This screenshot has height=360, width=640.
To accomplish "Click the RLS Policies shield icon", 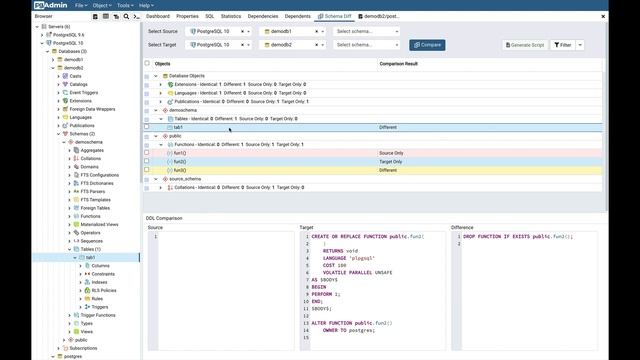I will 87,290.
